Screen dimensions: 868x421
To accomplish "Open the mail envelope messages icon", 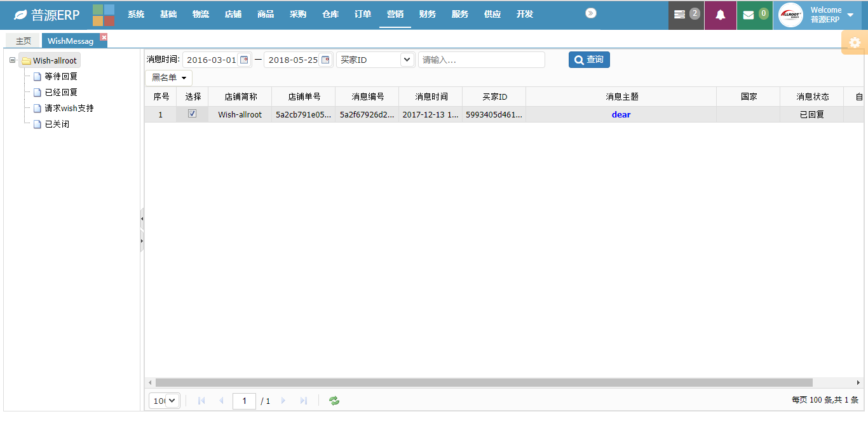I will coord(749,15).
